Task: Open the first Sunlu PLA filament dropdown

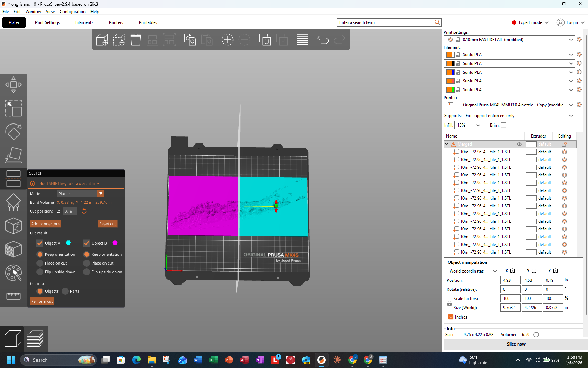Action: 509,55
